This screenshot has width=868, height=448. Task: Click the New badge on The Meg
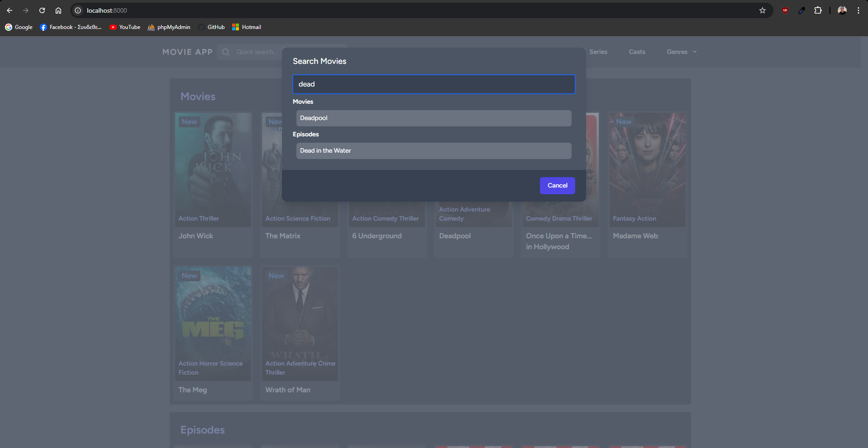(x=189, y=276)
